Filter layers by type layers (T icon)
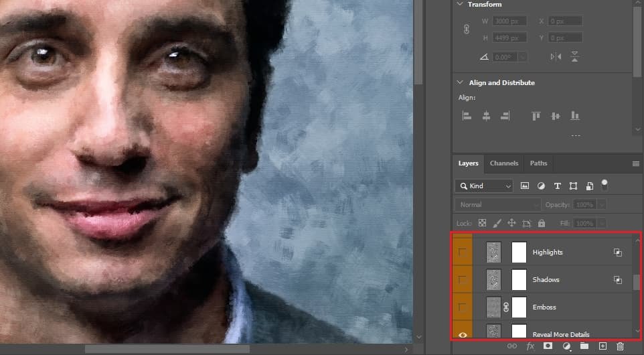 (x=557, y=186)
